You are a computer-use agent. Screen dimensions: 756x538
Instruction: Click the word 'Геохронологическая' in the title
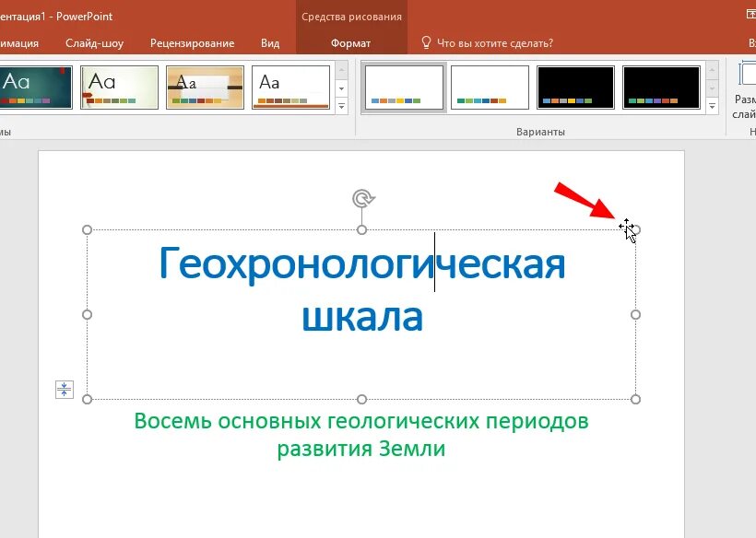pos(361,263)
